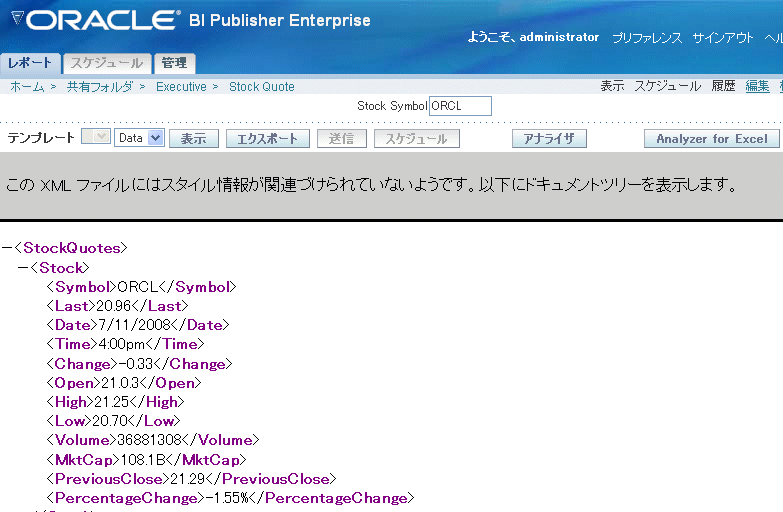This screenshot has width=783, height=512.
Task: Select the PercentageChange -1.55% value
Action: pos(227,498)
